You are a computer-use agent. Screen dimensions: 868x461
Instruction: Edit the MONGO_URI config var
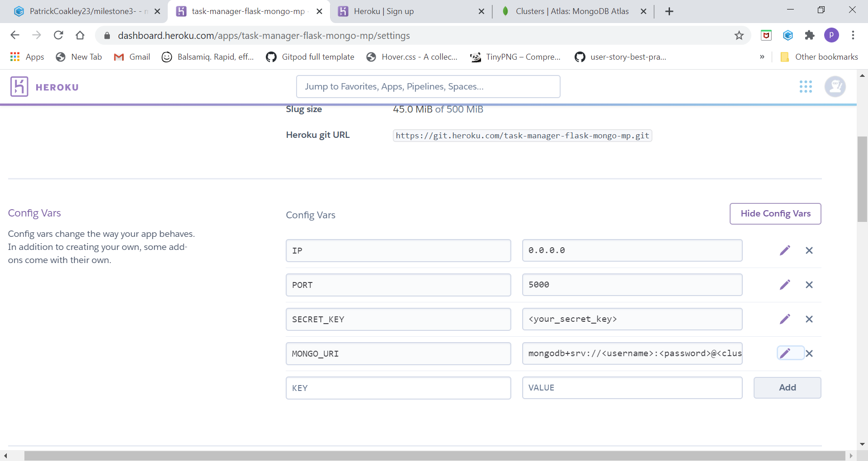click(x=785, y=353)
